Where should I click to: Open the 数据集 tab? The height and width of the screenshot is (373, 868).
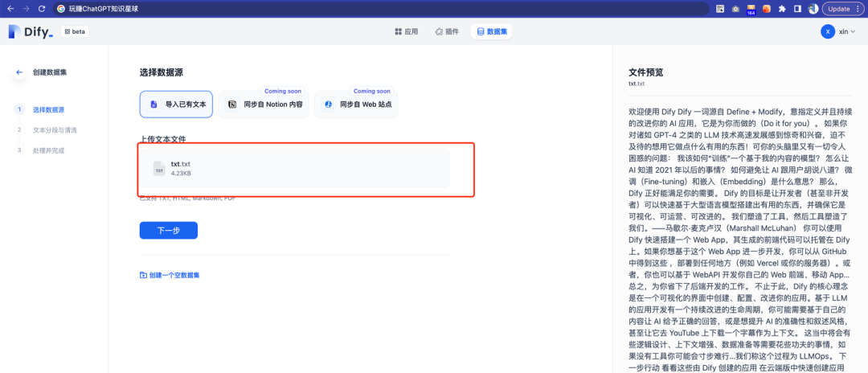pyautogui.click(x=492, y=31)
